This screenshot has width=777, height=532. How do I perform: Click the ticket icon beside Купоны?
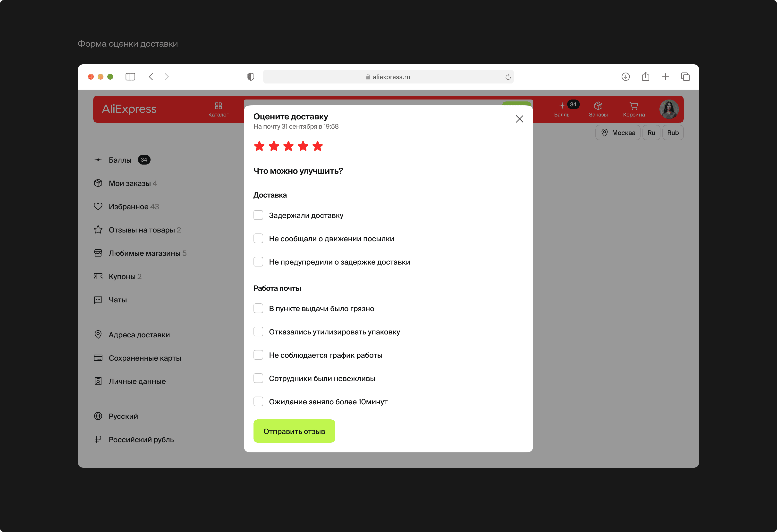coord(98,276)
